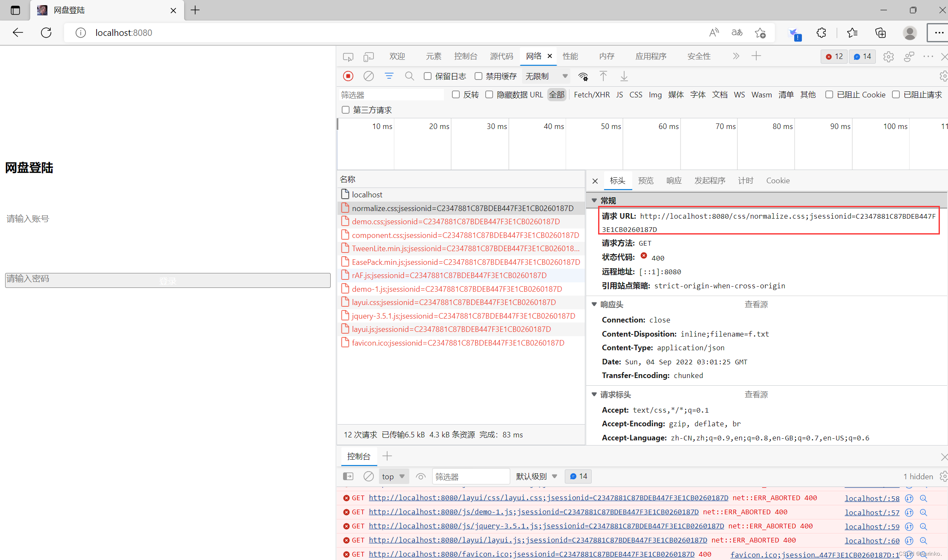Collapse the 响应头 response headers section
This screenshot has height=560, width=948.
(594, 304)
